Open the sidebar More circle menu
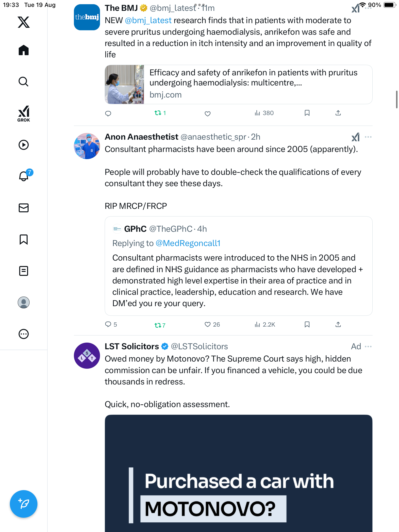The image size is (399, 532). 24,334
